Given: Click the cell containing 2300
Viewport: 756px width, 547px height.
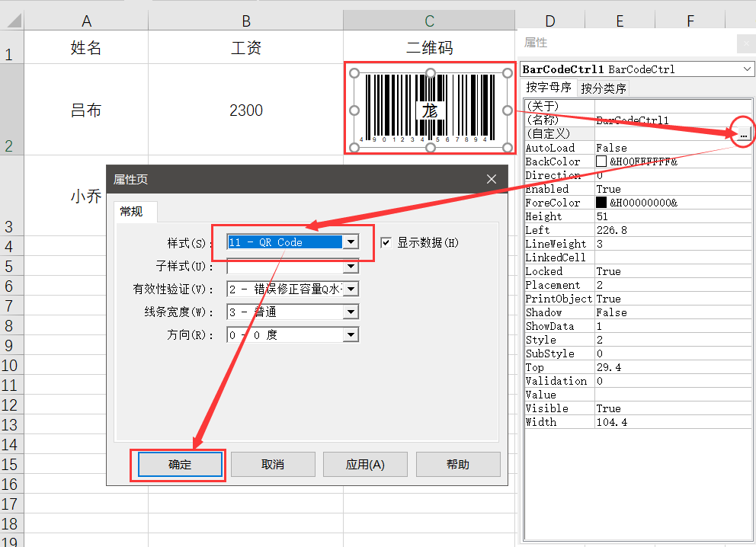Looking at the screenshot, I should click(246, 110).
